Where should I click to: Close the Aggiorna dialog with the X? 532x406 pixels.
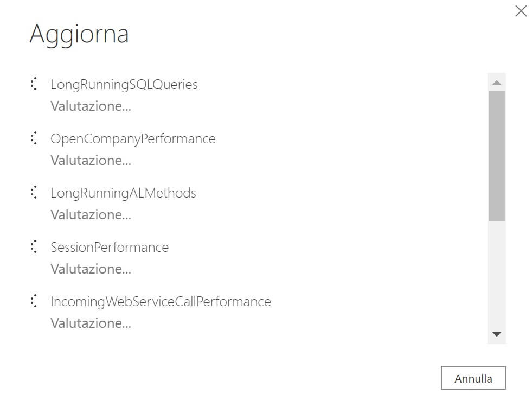521,11
